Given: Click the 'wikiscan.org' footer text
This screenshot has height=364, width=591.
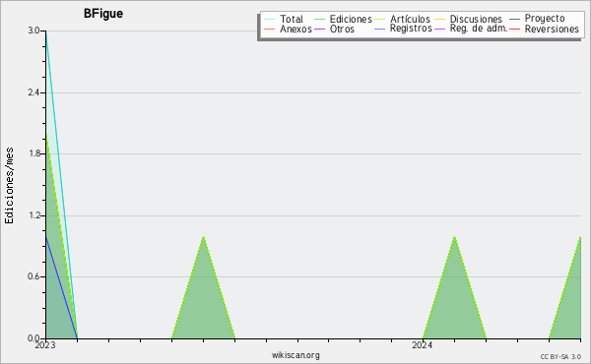Looking at the screenshot, I should click(x=295, y=355).
